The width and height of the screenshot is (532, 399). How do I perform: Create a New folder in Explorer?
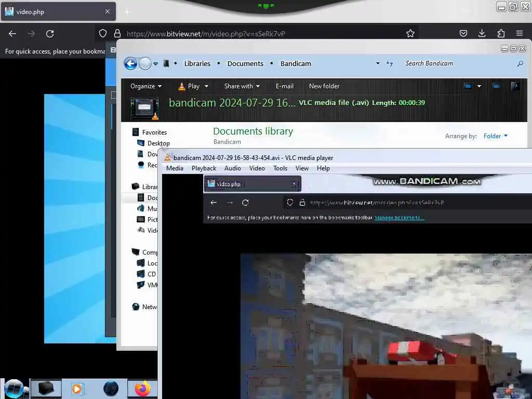[324, 86]
